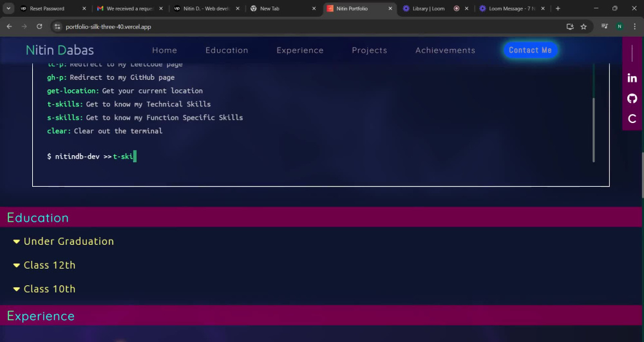Click the Education section heading

38,218
